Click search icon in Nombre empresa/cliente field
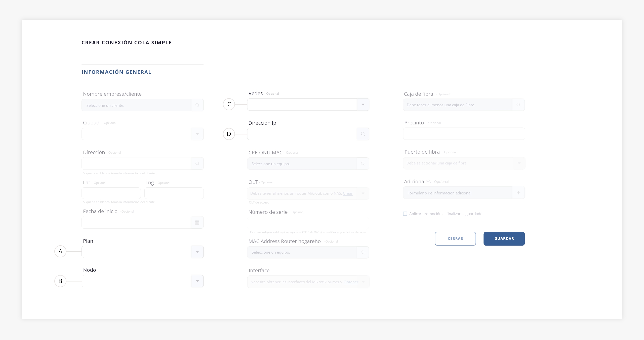Viewport: 644px width, 340px height. click(197, 105)
